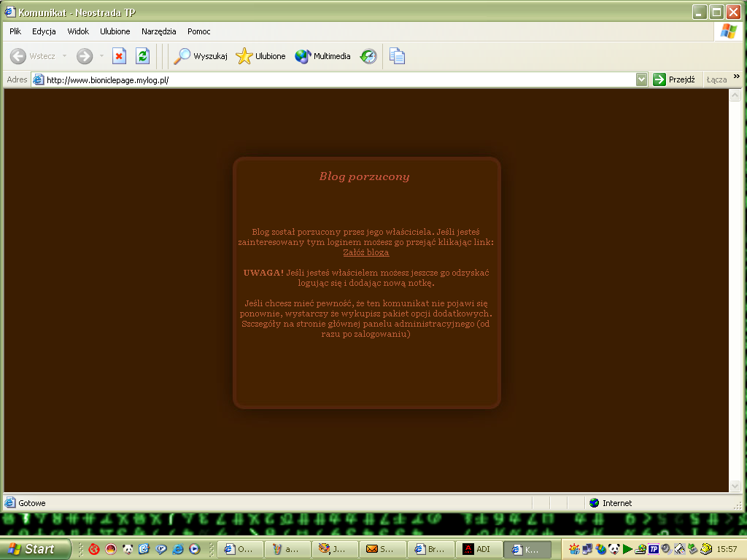747x560 pixels.
Task: Refresh the page with the green arrows icon
Action: tap(142, 56)
